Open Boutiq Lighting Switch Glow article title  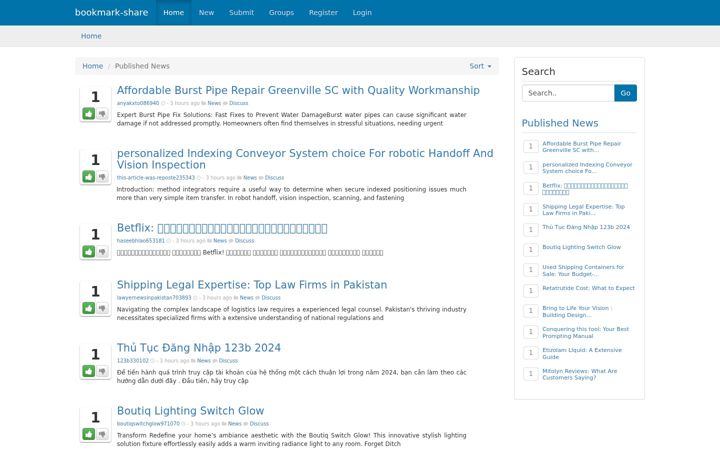click(x=190, y=411)
